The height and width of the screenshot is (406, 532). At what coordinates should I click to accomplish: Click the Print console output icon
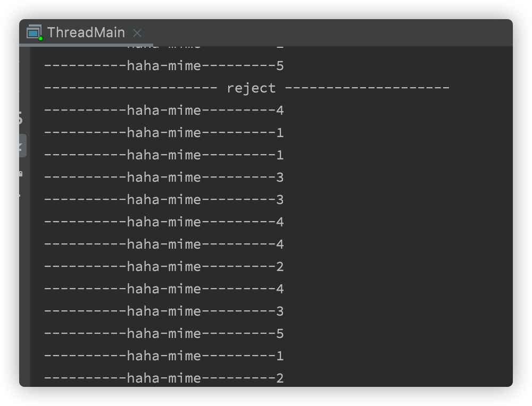(21, 197)
